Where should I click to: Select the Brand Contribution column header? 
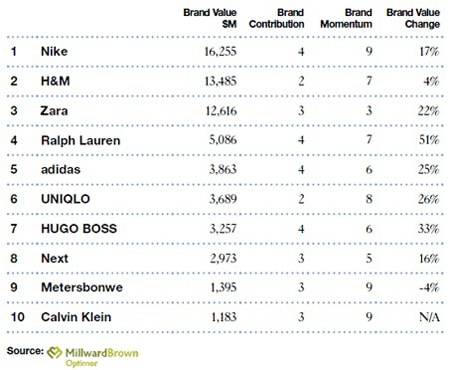pyautogui.click(x=277, y=18)
